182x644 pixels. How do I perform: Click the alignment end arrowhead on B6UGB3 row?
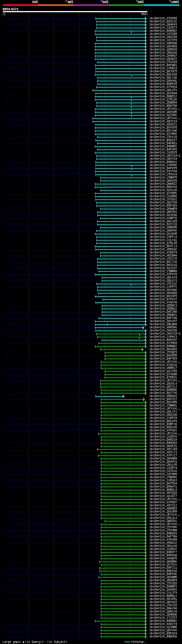pyautogui.click(x=143, y=349)
